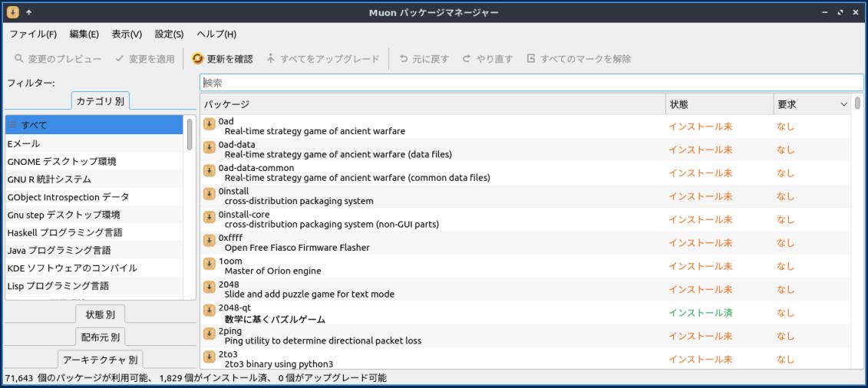Click 変更のプレビュー toolbar button
868x388 pixels.
tap(58, 58)
